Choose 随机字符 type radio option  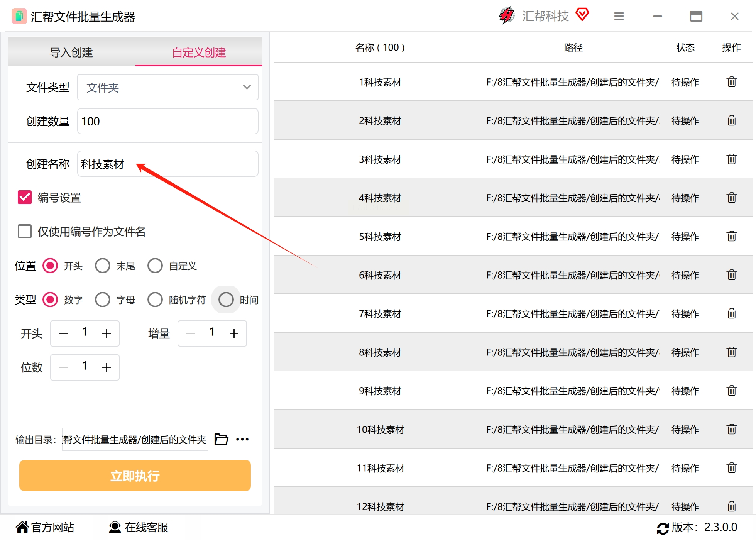click(155, 300)
